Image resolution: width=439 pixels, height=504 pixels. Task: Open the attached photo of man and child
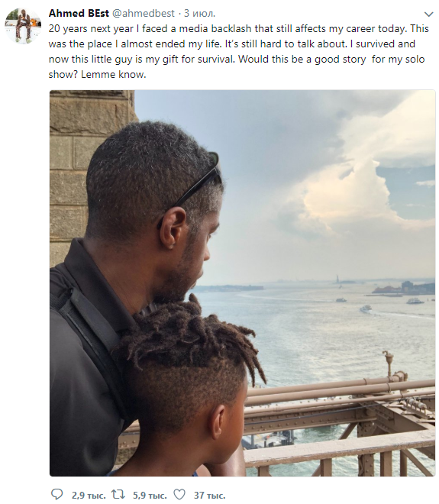pyautogui.click(x=243, y=283)
